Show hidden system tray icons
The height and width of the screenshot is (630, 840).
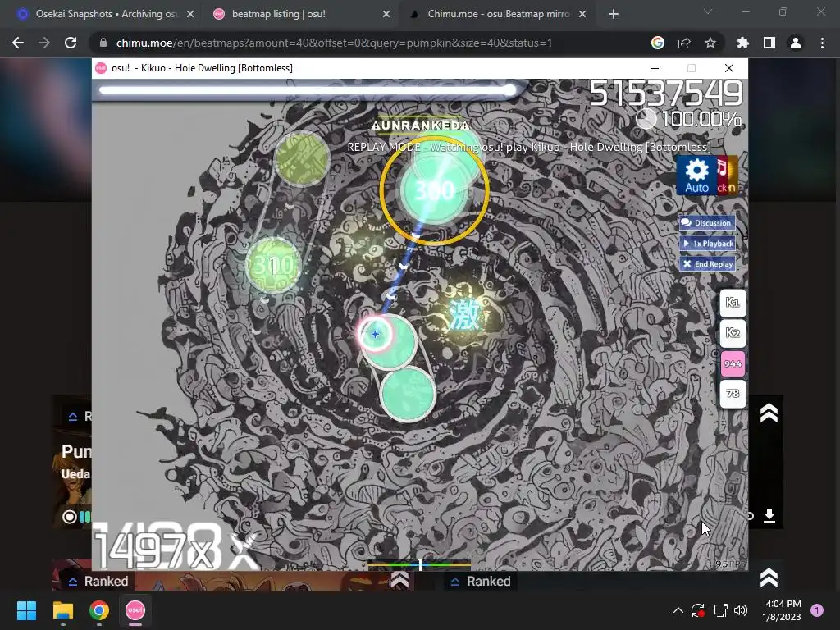[x=678, y=610]
